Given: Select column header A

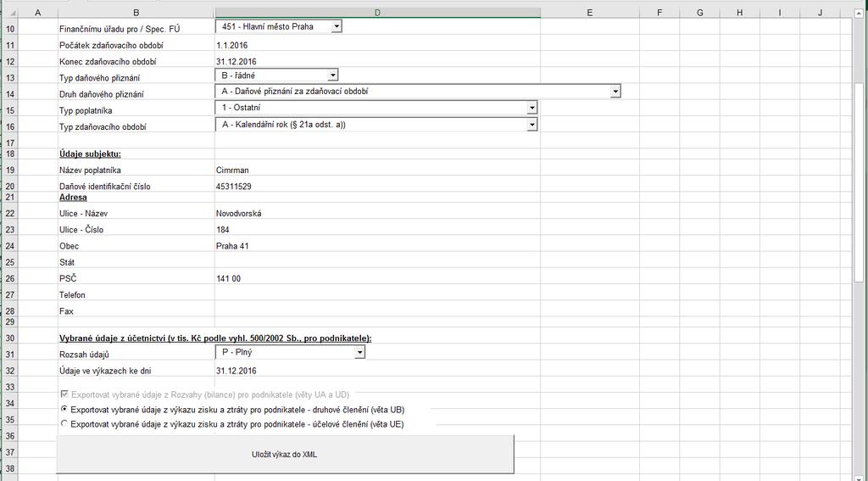Looking at the screenshot, I should pos(37,12).
